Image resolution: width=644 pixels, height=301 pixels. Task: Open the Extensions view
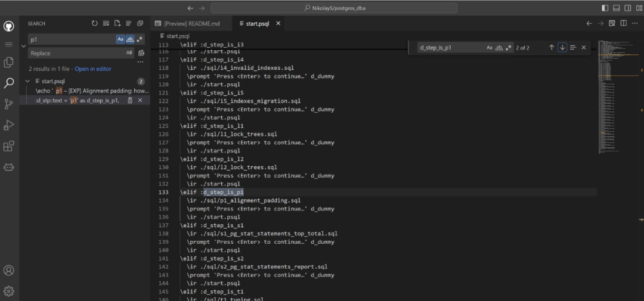point(9,146)
